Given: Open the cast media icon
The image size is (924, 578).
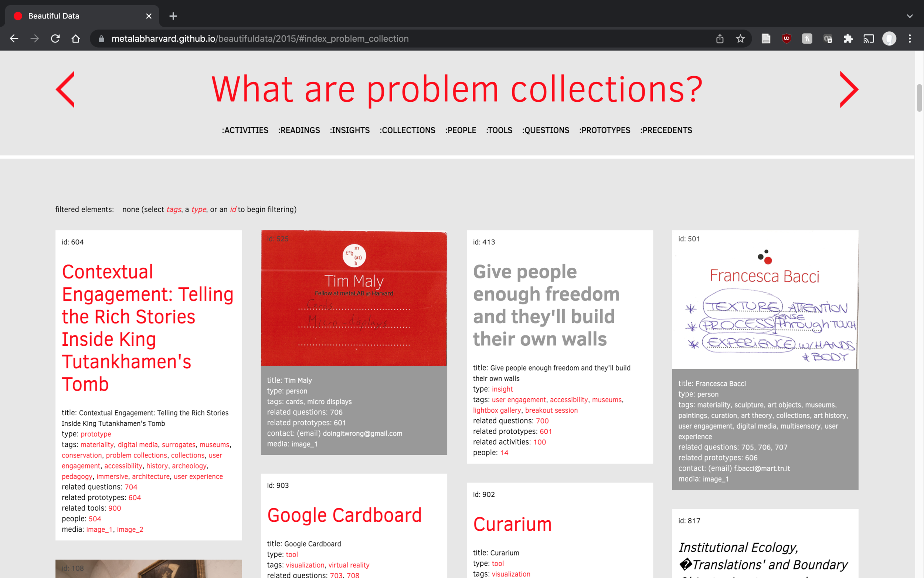Looking at the screenshot, I should (x=869, y=38).
